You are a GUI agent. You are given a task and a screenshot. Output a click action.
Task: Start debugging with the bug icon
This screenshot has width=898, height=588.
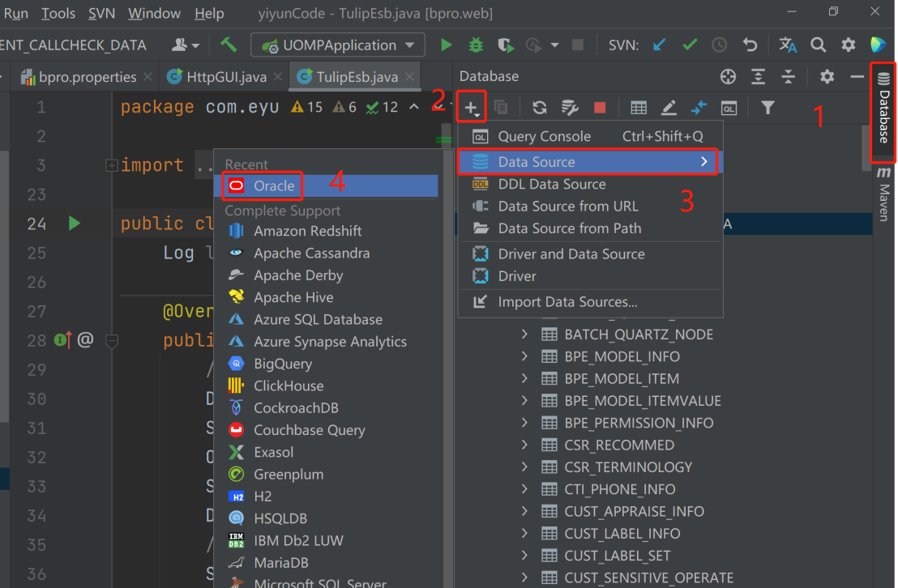pos(476,45)
